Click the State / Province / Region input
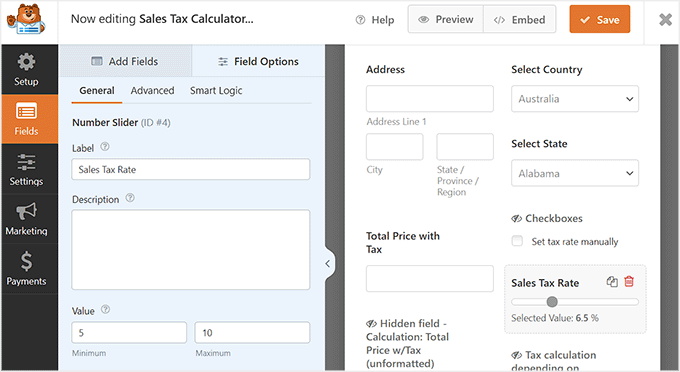This screenshot has width=680, height=372. pos(465,147)
